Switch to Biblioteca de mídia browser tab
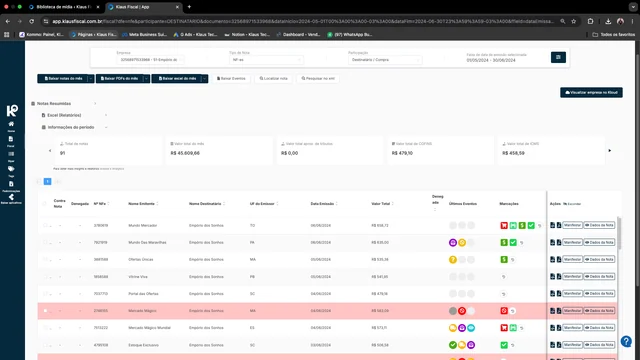Image resolution: width=640 pixels, height=360 pixels. pos(63,7)
